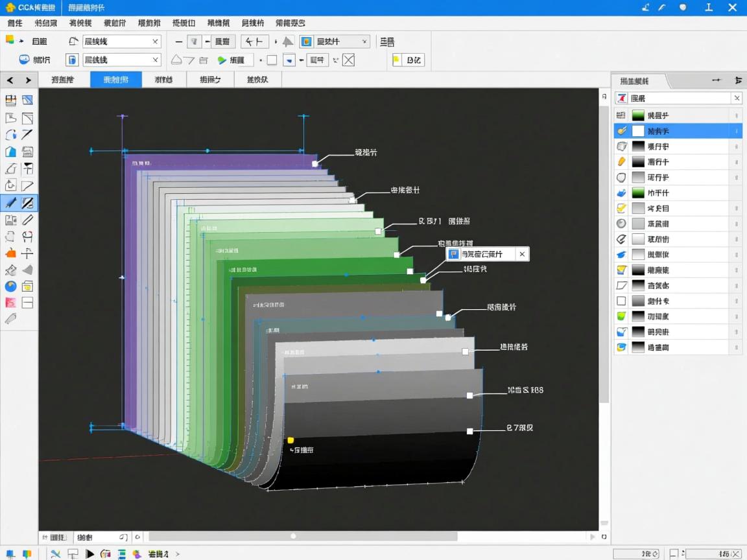This screenshot has width=747, height=560.
Task: Tick the empty square box in right panel list
Action: coord(621,301)
